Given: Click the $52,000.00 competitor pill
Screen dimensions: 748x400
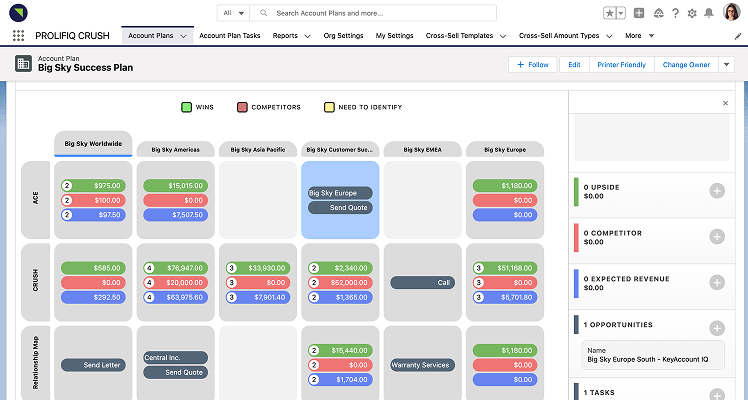Looking at the screenshot, I should coord(340,282).
